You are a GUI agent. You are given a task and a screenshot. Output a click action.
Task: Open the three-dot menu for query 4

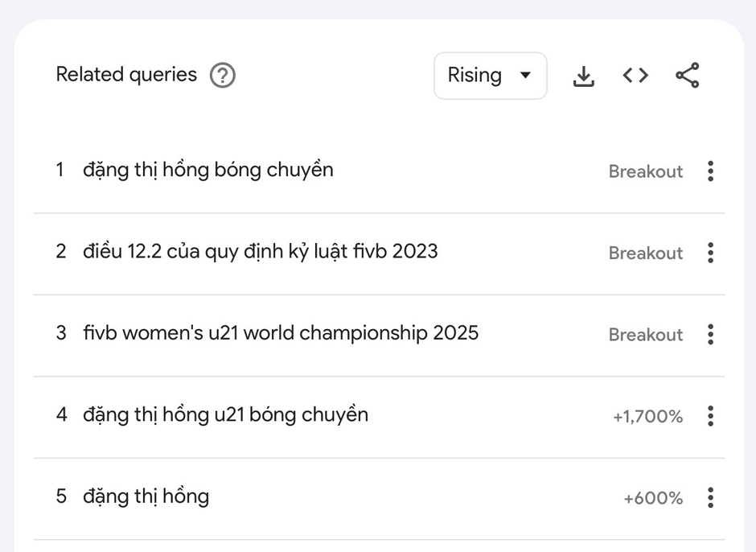click(x=710, y=416)
